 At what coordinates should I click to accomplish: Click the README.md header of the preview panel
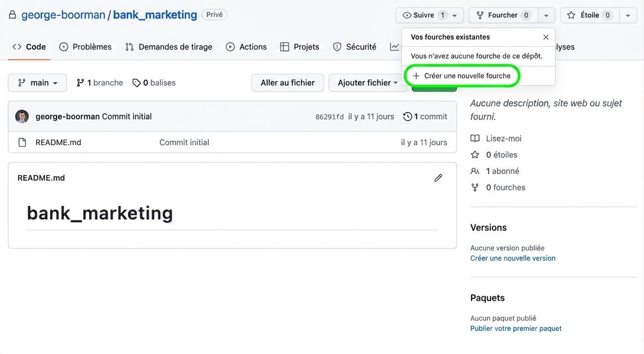(x=41, y=178)
